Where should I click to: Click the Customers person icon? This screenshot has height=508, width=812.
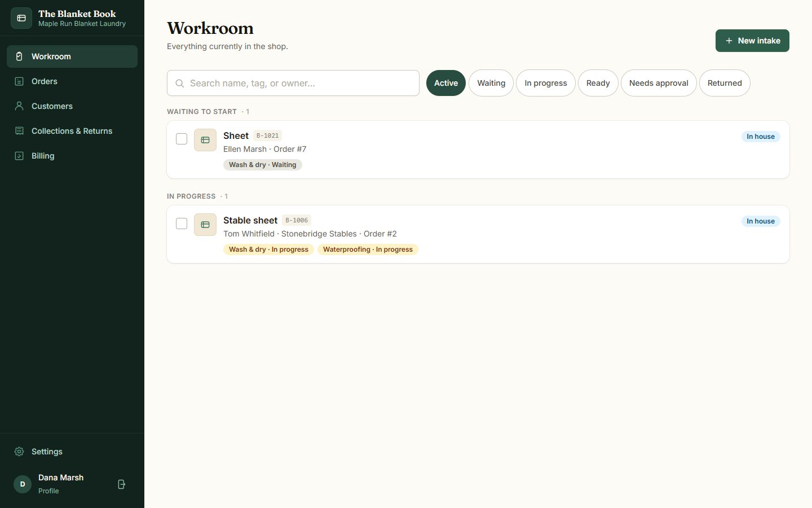[19, 106]
